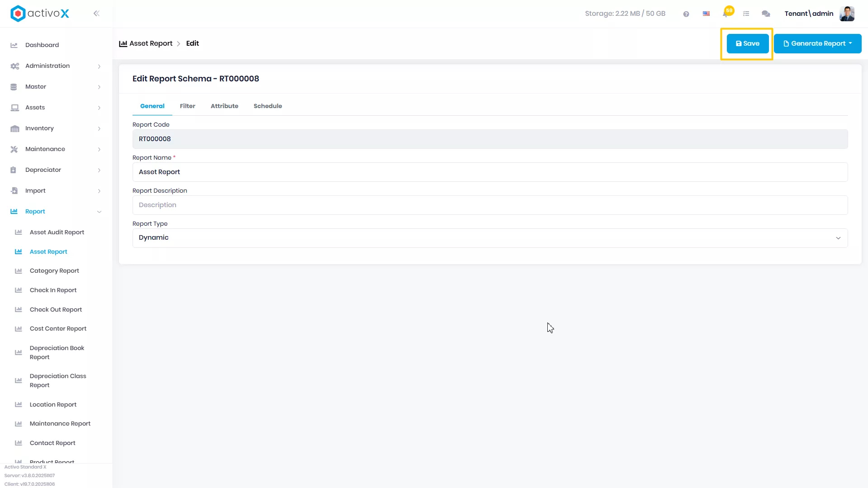Click the admin profile avatar
This screenshot has width=868, height=488.
[x=847, y=14]
